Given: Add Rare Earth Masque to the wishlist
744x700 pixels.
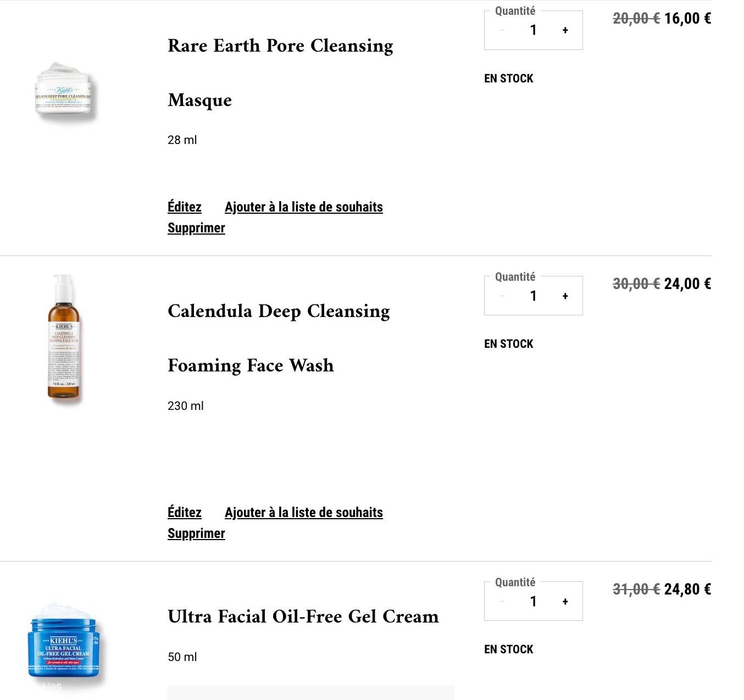Looking at the screenshot, I should pos(304,207).
